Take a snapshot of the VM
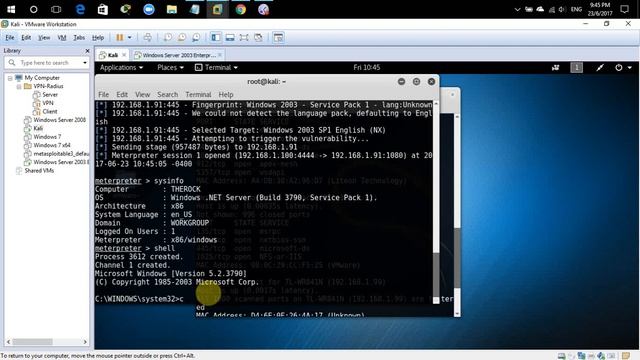 pyautogui.click(x=167, y=38)
